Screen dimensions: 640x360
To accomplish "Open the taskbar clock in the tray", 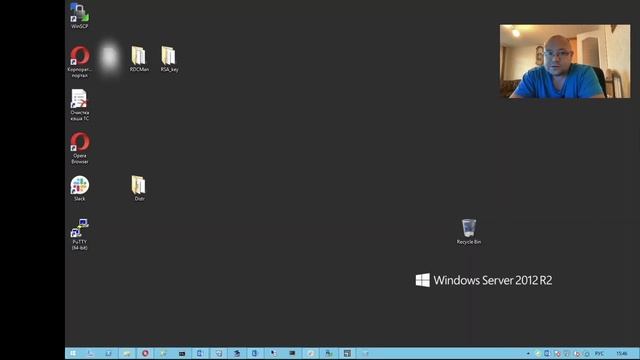I will (x=622, y=353).
